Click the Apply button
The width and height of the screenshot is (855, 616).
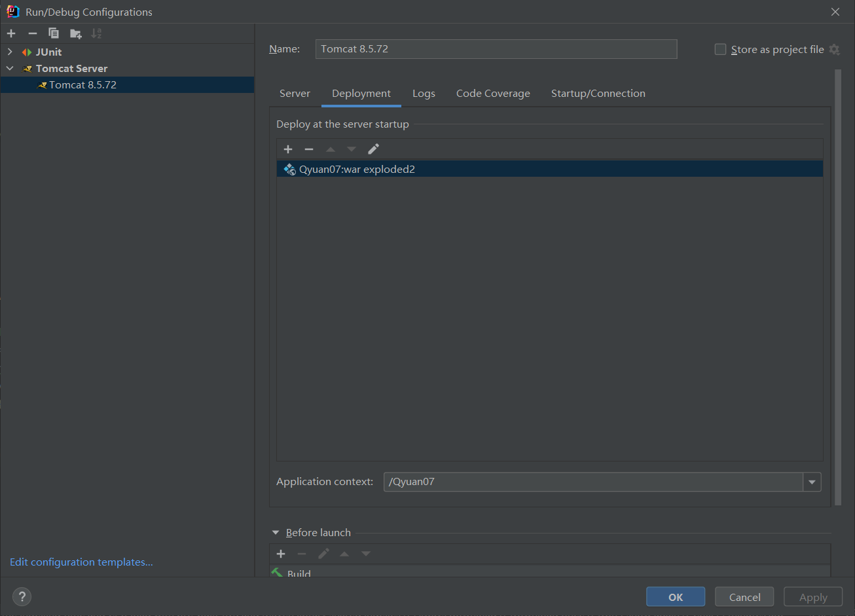814,597
